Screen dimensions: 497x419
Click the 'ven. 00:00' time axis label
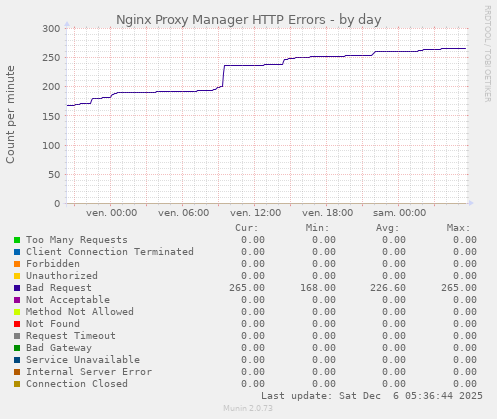pos(111,213)
